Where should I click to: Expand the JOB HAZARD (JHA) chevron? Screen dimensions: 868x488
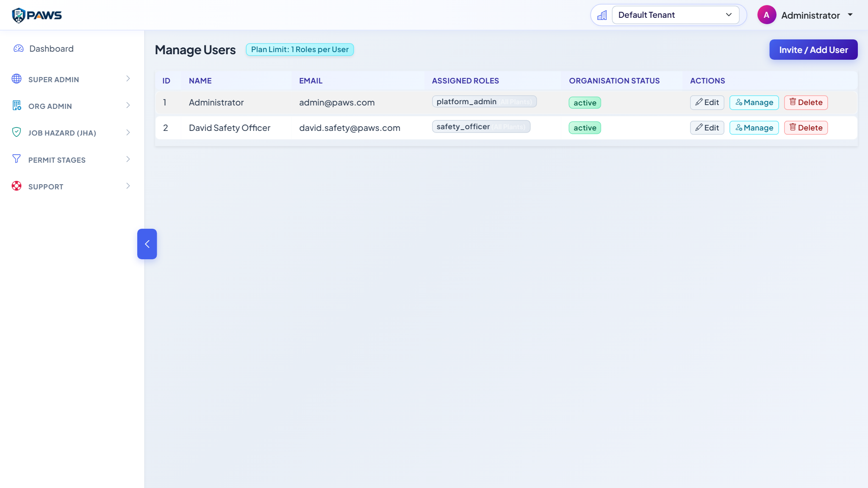[x=128, y=133]
